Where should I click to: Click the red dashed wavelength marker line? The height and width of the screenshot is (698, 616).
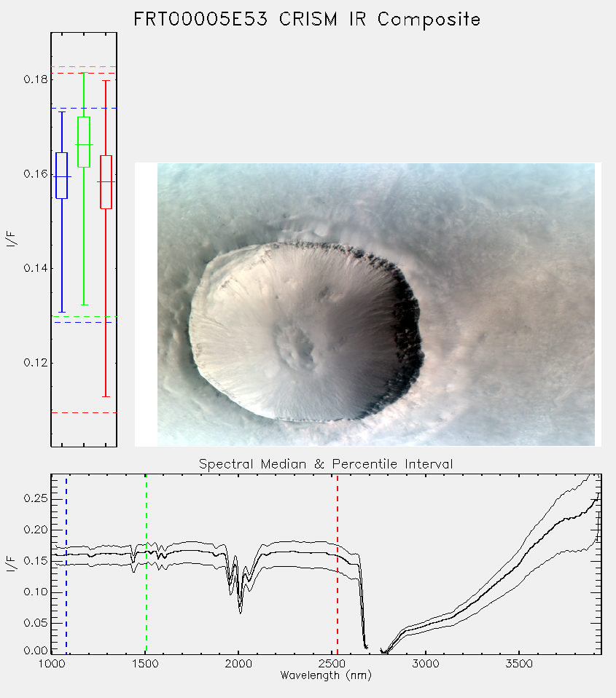click(338, 564)
